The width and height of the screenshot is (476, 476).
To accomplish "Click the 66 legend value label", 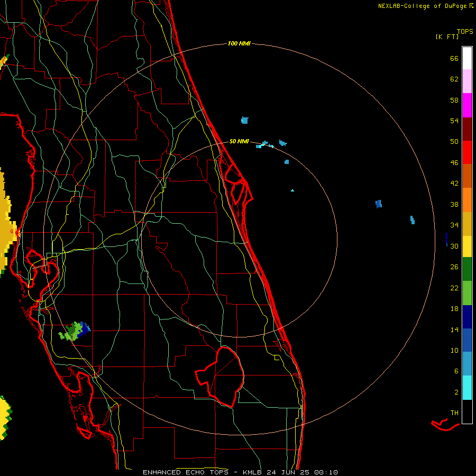I will pyautogui.click(x=454, y=58).
